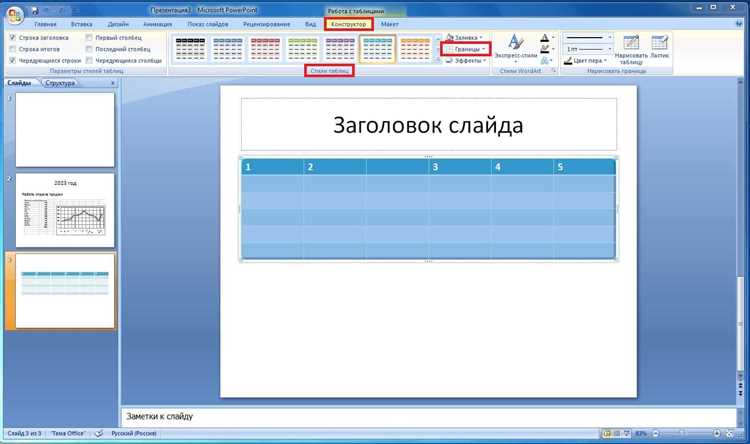The height and width of the screenshot is (444, 750).
Task: Click the help icon at ribbon right
Action: pos(740,24)
